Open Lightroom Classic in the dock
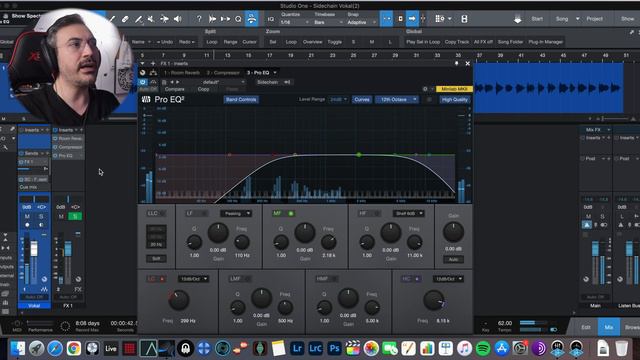Image resolution: width=640 pixels, height=360 pixels. coord(316,349)
